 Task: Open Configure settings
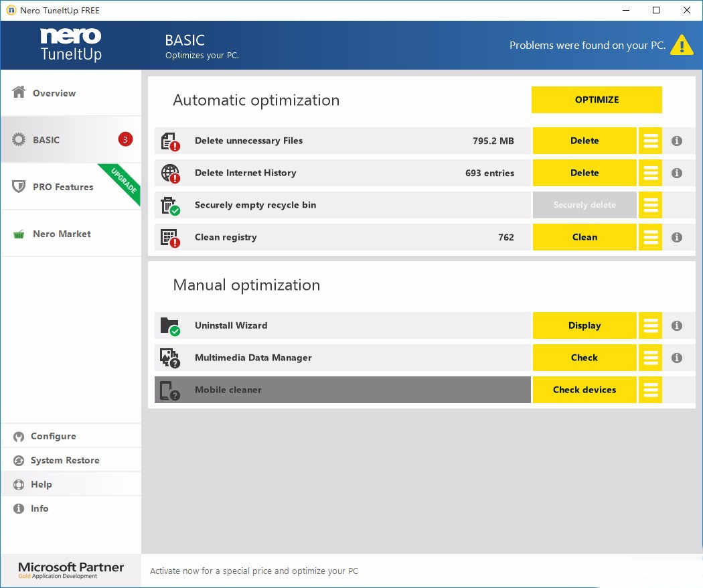click(x=71, y=437)
